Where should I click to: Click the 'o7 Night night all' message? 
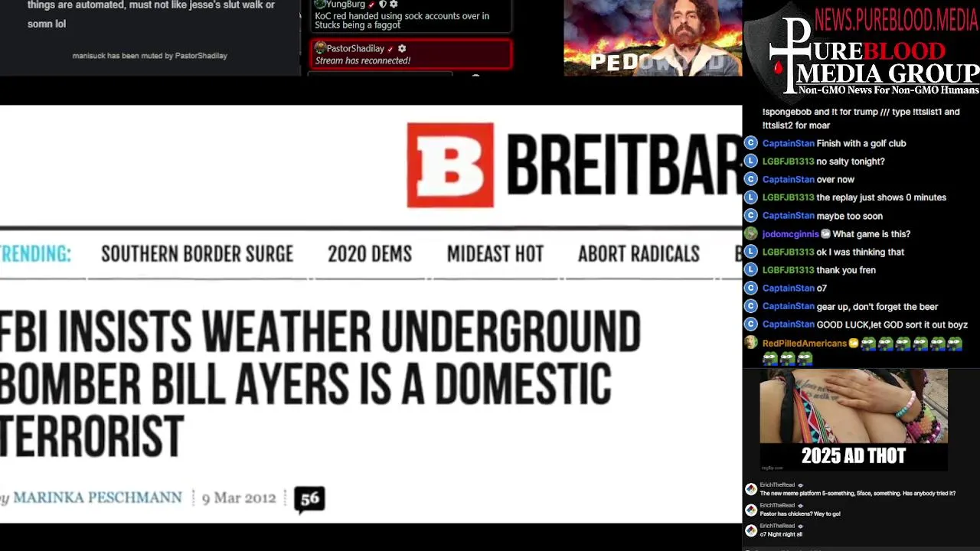click(x=781, y=535)
